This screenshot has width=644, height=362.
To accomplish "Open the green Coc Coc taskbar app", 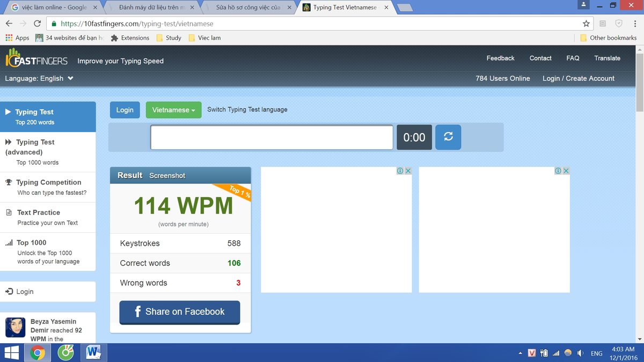I will (66, 352).
